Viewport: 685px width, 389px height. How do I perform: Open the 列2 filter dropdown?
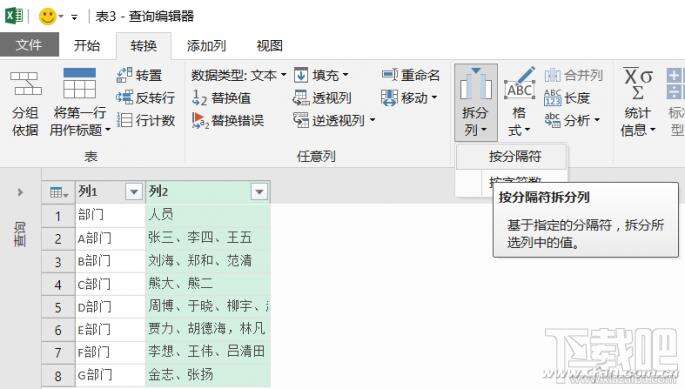(259, 191)
